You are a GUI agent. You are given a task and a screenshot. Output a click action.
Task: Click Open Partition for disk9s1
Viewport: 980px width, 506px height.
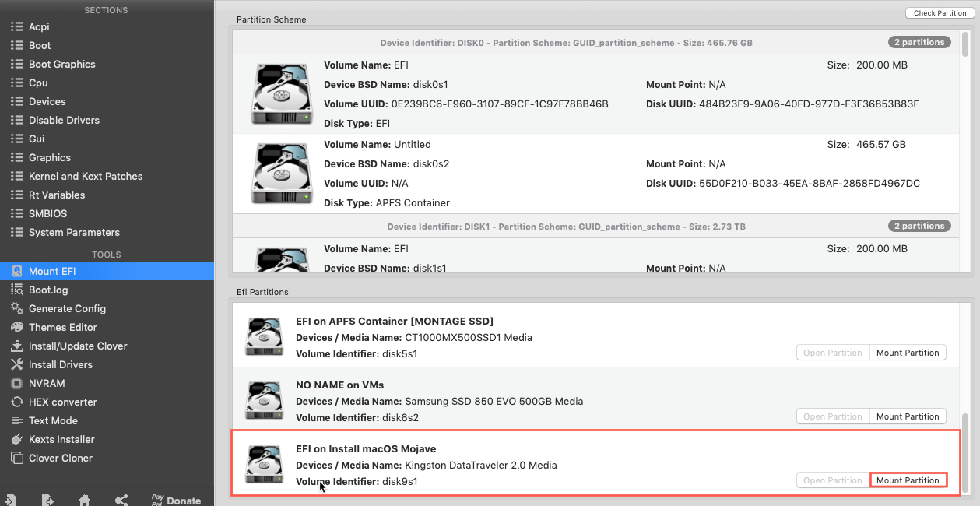tap(833, 480)
